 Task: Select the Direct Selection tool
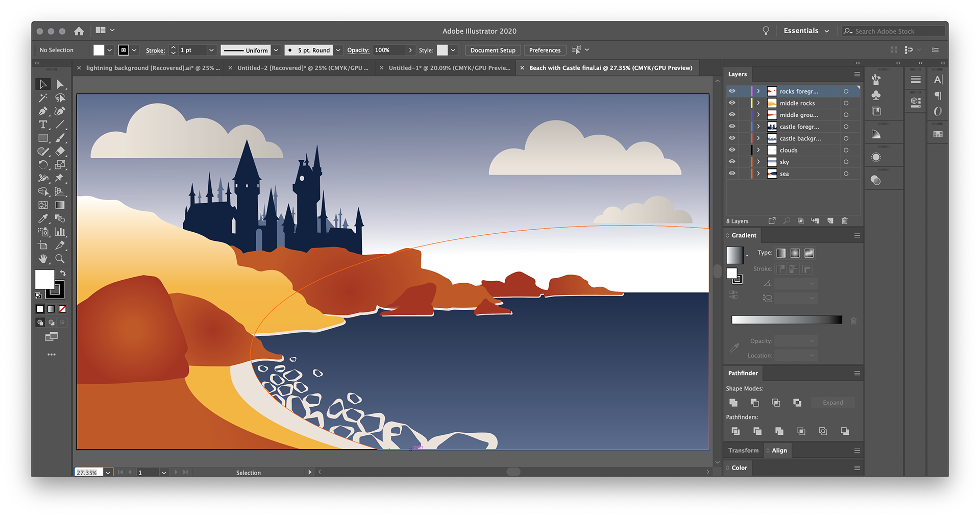(x=60, y=84)
